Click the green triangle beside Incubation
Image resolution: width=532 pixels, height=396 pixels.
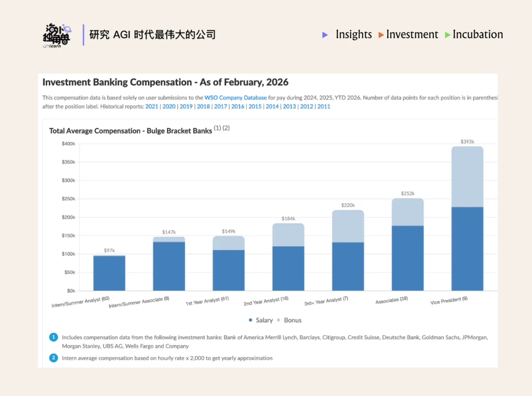pos(448,35)
